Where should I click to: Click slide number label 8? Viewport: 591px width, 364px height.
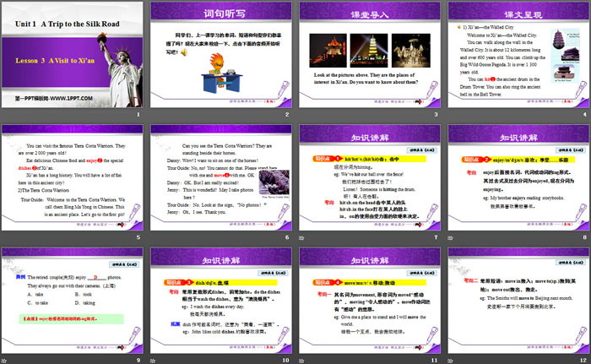pyautogui.click(x=585, y=237)
